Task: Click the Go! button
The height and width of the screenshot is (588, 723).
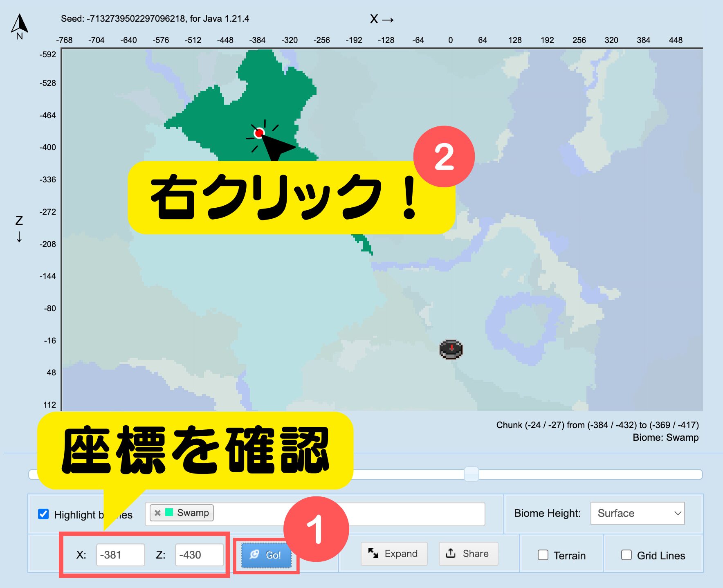Action: click(266, 555)
